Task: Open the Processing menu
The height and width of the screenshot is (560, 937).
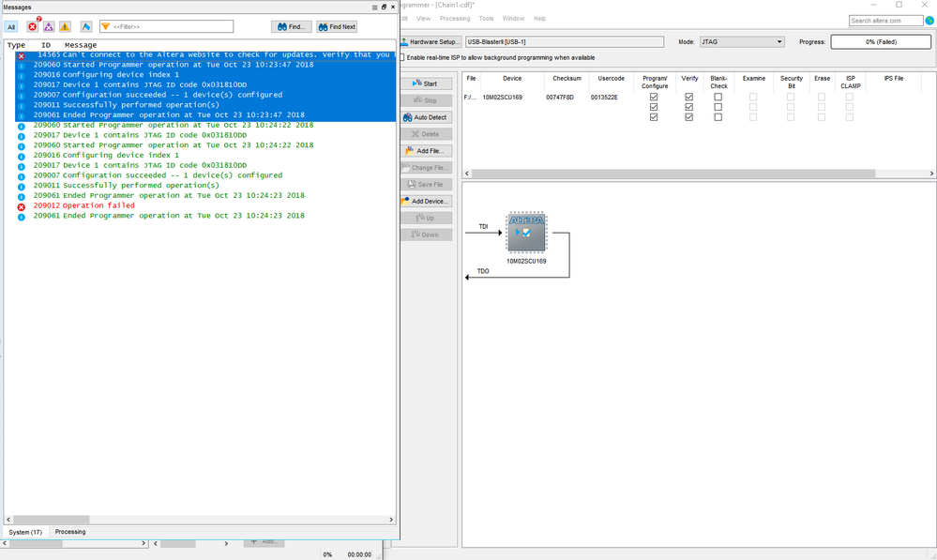Action: [x=455, y=18]
